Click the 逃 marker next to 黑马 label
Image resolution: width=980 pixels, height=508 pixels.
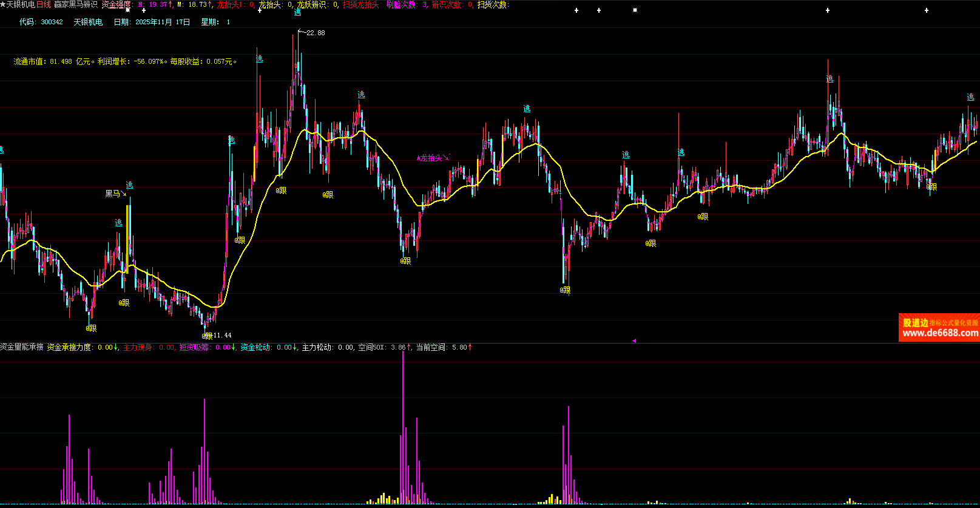click(x=129, y=185)
